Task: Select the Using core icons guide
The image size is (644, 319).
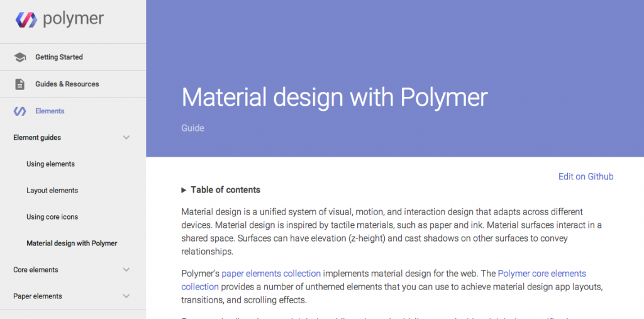Action: point(52,217)
